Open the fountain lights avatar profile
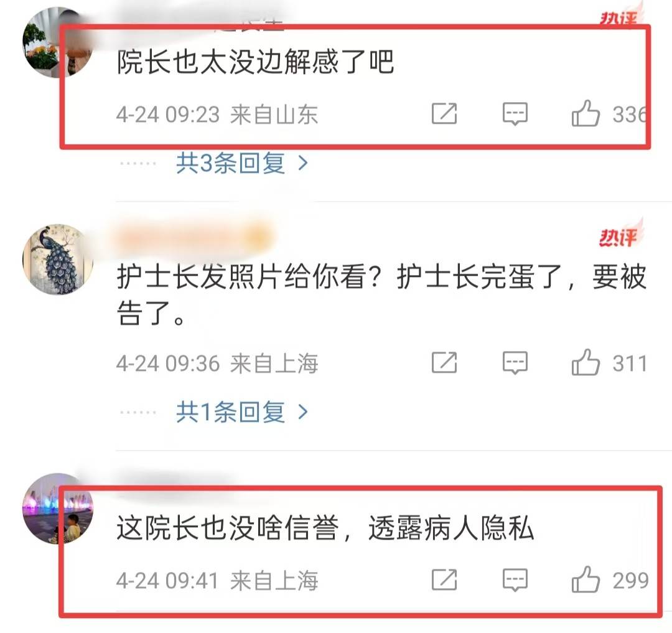Screen dimensions: 672x633 (x=57, y=509)
